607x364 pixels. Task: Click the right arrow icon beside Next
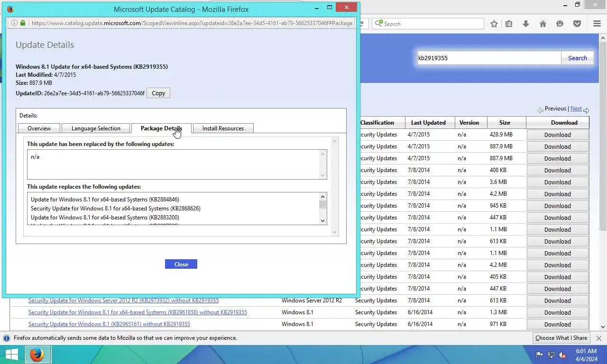(x=586, y=110)
